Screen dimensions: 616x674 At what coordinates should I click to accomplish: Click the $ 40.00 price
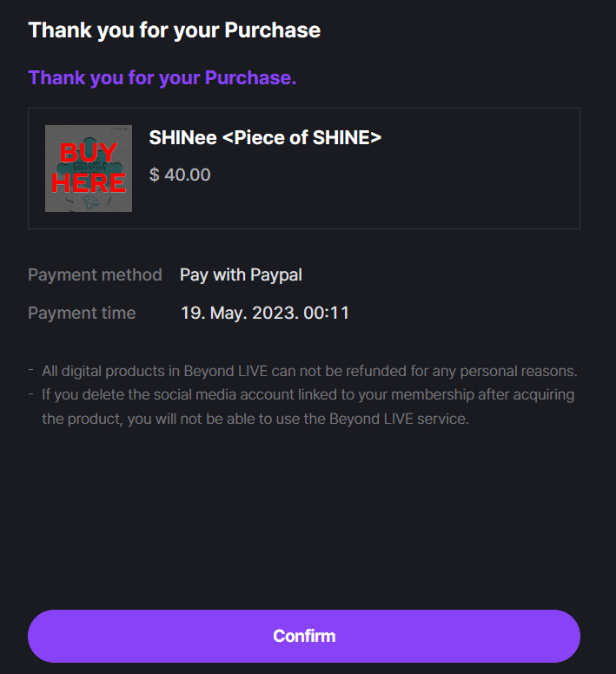point(180,175)
